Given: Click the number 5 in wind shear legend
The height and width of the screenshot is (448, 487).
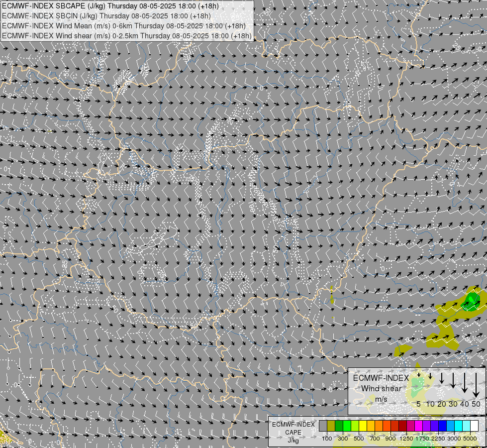Looking at the screenshot, I should click(419, 404).
